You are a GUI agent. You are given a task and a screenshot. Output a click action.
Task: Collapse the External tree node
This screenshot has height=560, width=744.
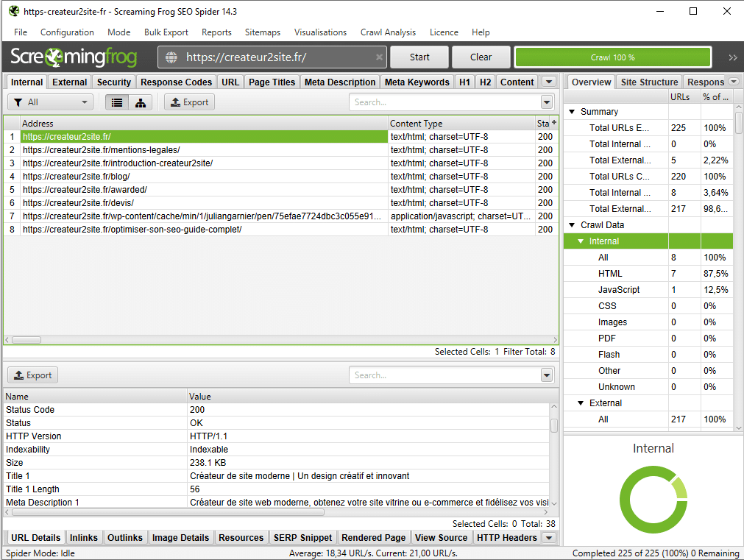click(x=581, y=403)
